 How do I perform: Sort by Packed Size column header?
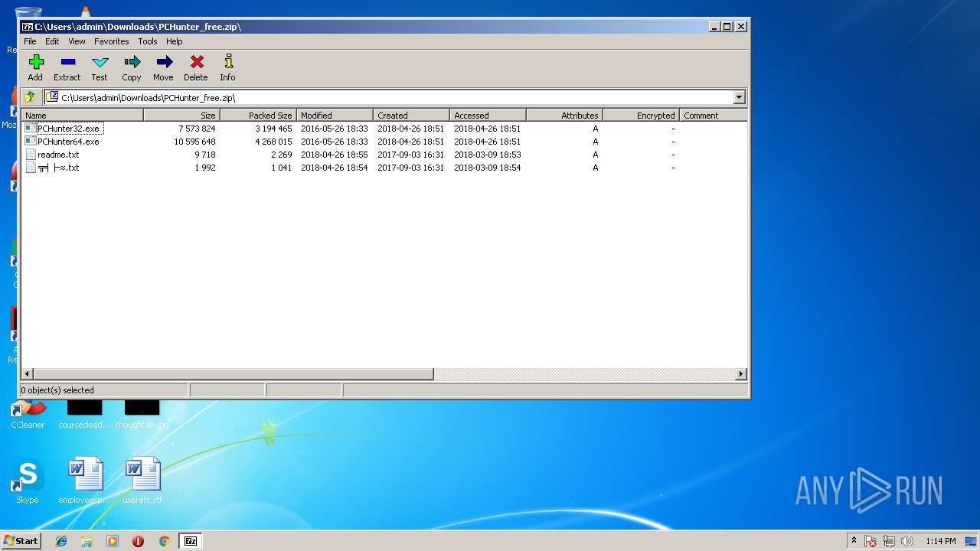click(x=259, y=116)
